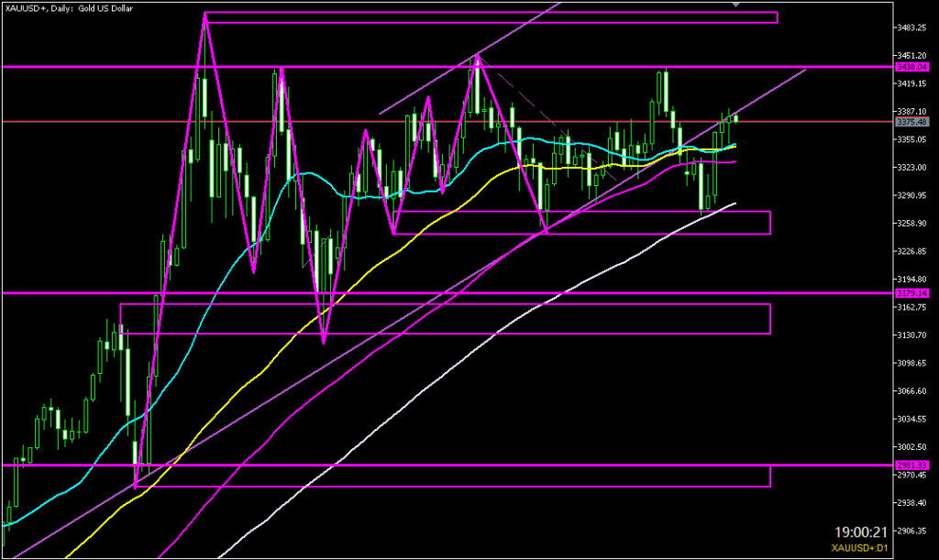The width and height of the screenshot is (939, 560).
Task: Click the 3098.65 price axis value
Action: 912,363
